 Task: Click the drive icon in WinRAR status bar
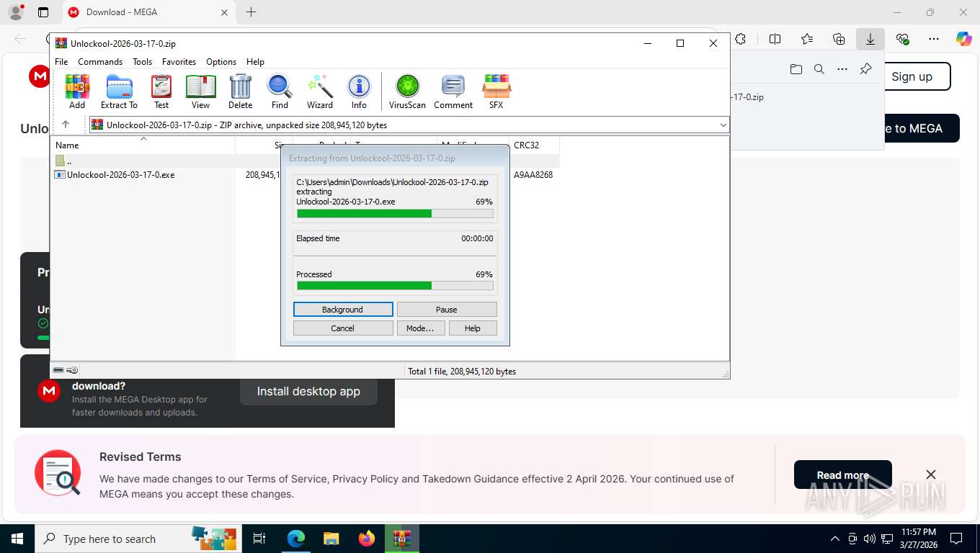pyautogui.click(x=59, y=370)
